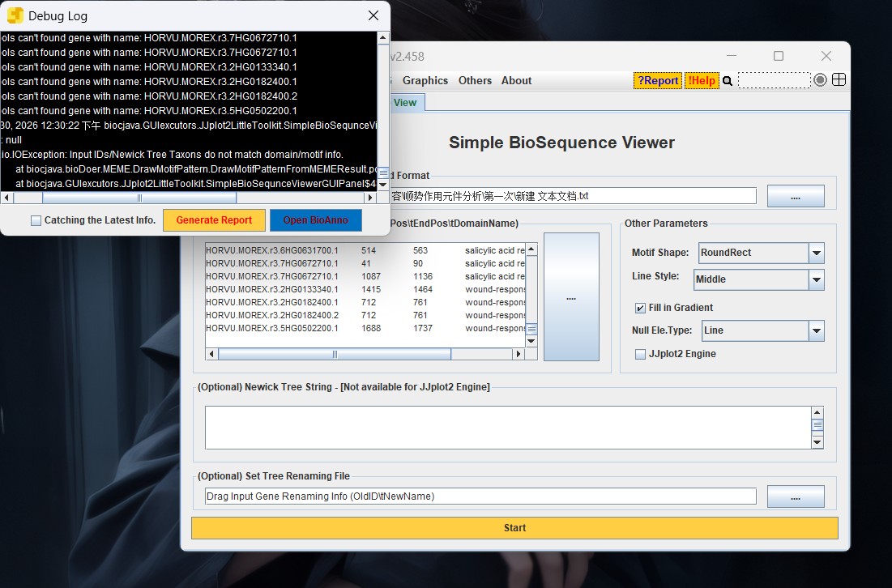Enable the JJplot2 Engine checkbox
This screenshot has height=588, width=892.
(641, 354)
